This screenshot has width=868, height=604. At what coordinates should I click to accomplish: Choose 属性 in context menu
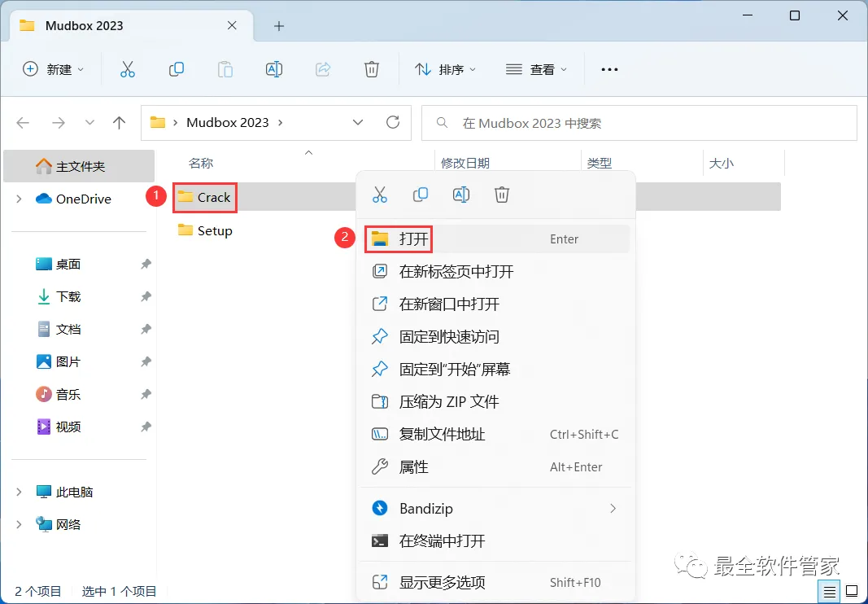(496, 466)
